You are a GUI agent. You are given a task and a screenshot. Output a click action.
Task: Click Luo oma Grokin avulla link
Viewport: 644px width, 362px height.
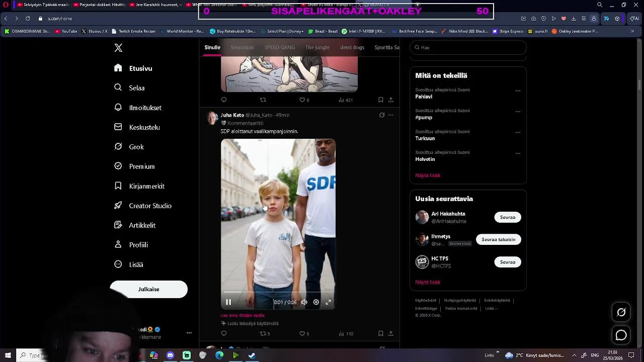[242, 315]
